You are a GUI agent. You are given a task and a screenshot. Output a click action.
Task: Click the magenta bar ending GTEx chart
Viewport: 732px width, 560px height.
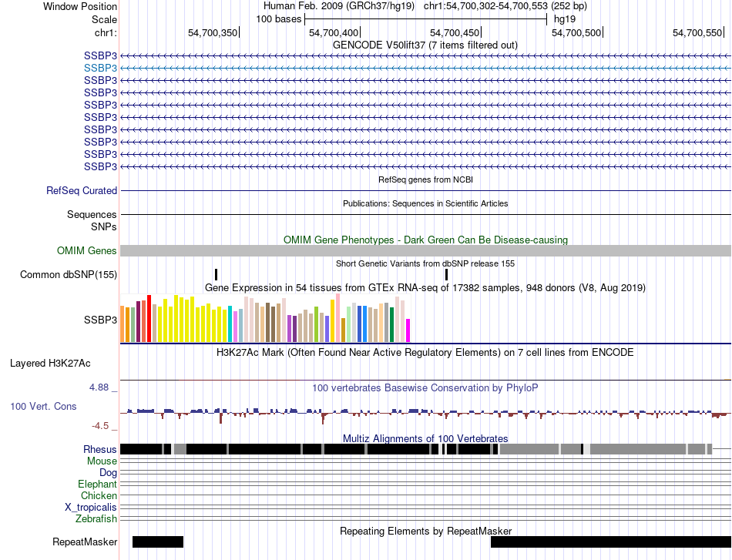(408, 331)
